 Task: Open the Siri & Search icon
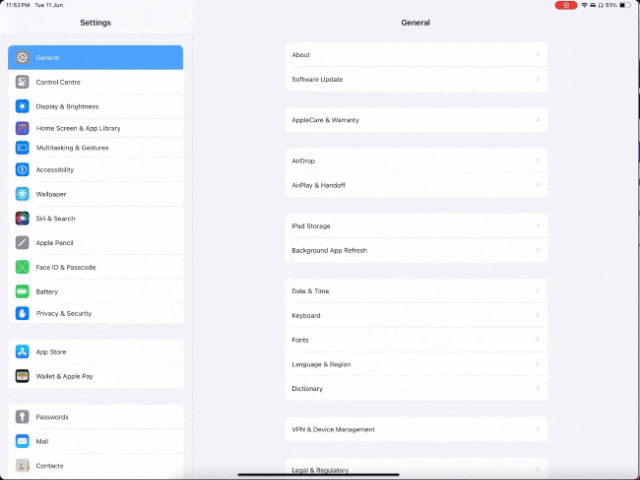click(22, 218)
